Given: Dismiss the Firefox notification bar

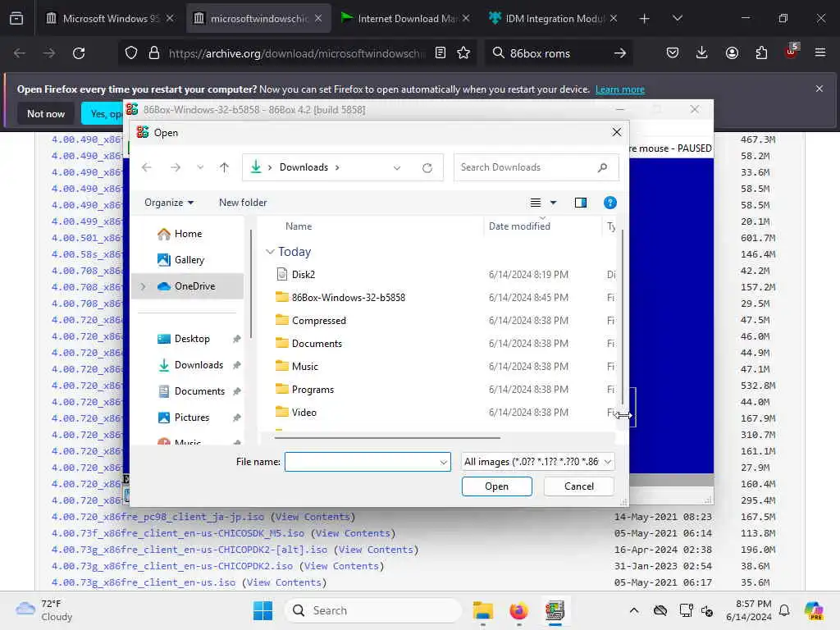Looking at the screenshot, I should [819, 89].
